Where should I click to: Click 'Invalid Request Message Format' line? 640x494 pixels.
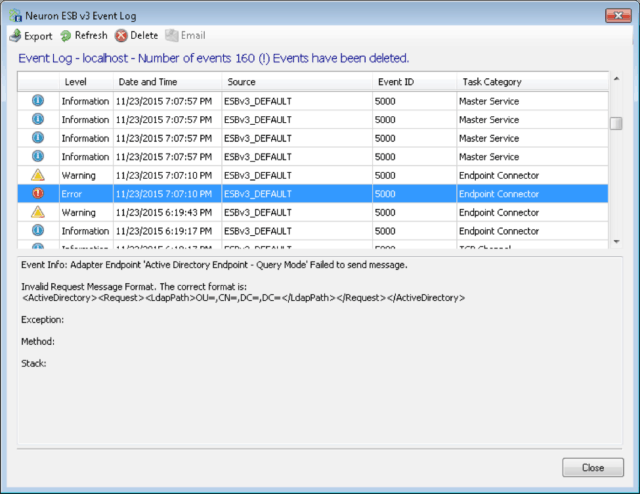coord(134,287)
